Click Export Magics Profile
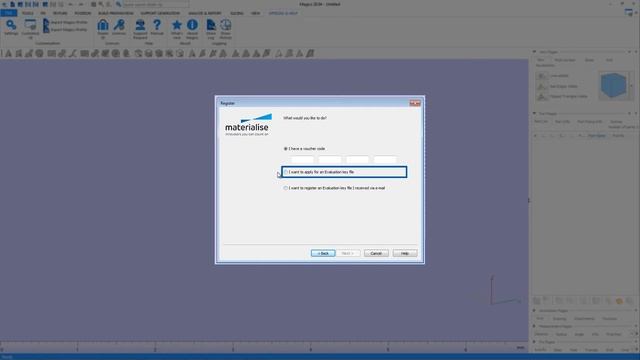 point(65,29)
